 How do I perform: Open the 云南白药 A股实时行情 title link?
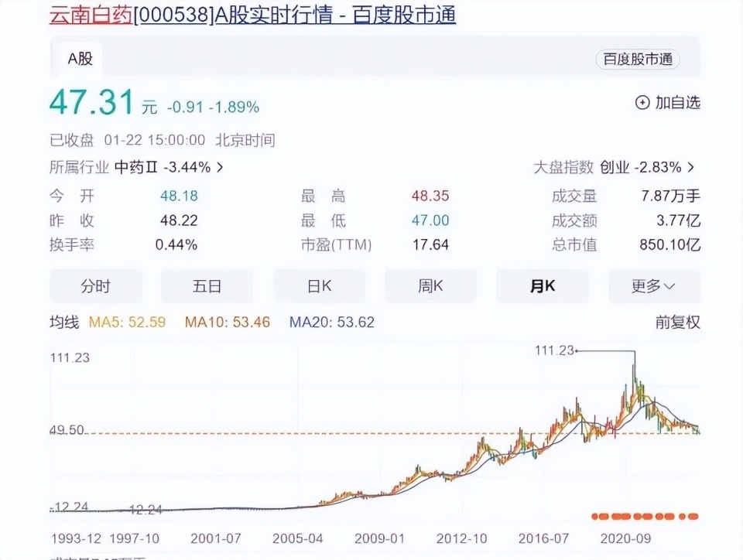tap(252, 15)
